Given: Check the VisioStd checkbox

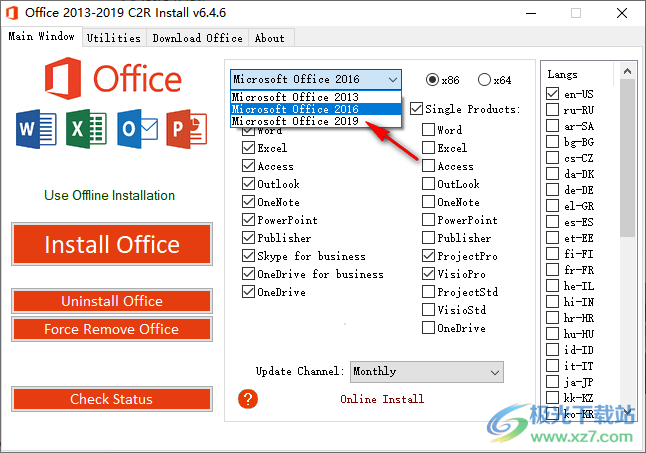Looking at the screenshot, I should (428, 309).
